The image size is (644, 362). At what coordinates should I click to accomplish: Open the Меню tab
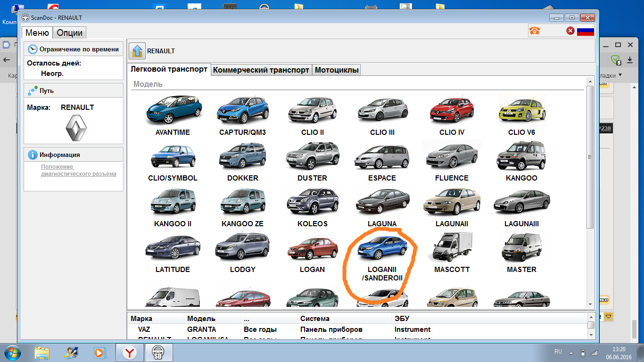(x=37, y=33)
